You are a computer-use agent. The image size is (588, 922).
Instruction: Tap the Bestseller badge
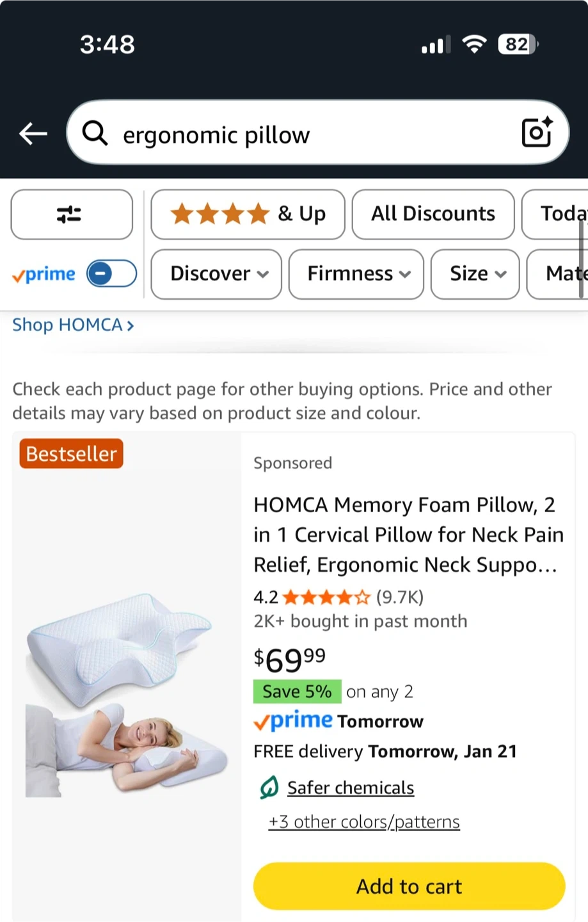tap(72, 453)
